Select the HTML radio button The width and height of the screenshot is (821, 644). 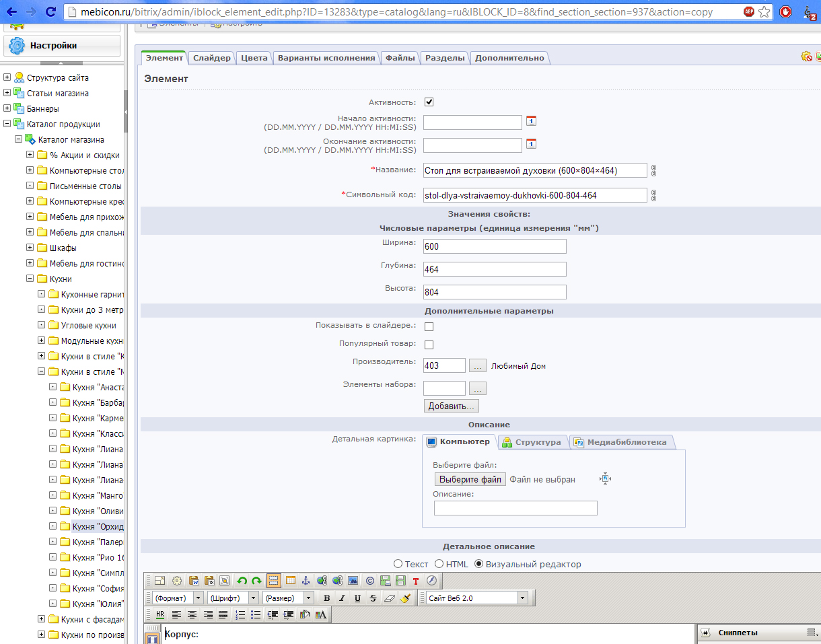point(439,564)
